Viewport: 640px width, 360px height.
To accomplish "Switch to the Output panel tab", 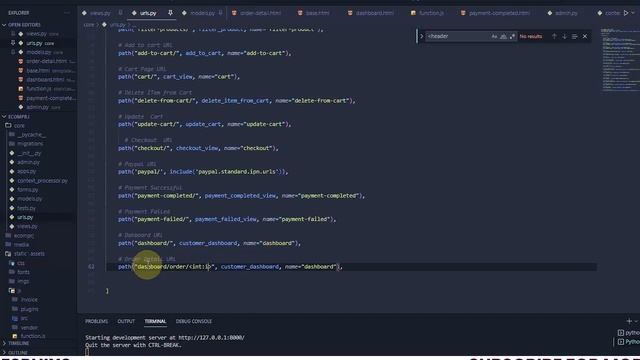I will pos(126,322).
